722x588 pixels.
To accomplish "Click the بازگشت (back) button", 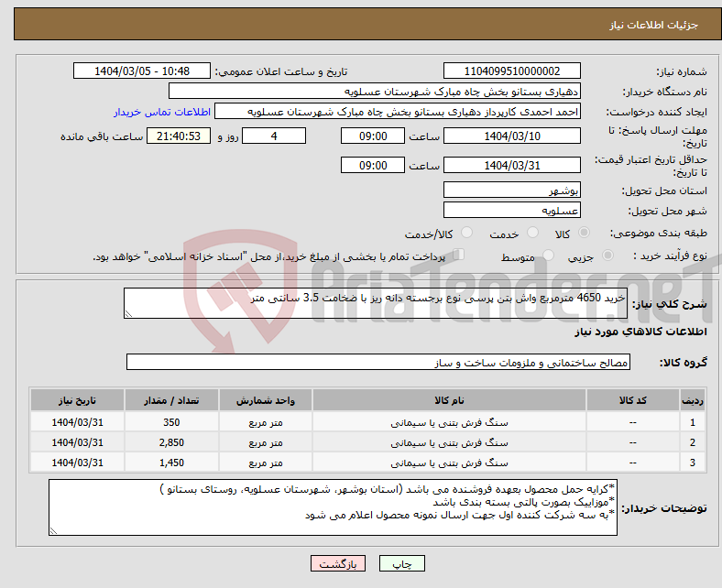I will click(337, 563).
